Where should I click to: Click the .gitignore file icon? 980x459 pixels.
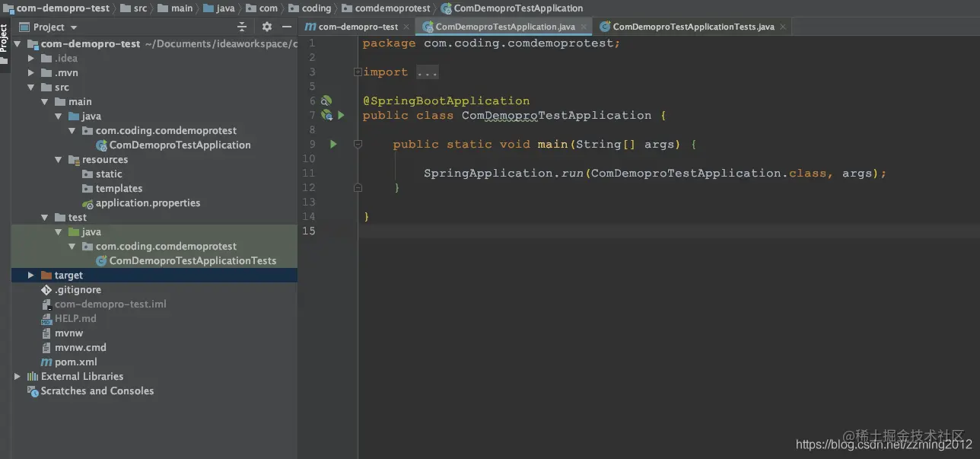(46, 290)
